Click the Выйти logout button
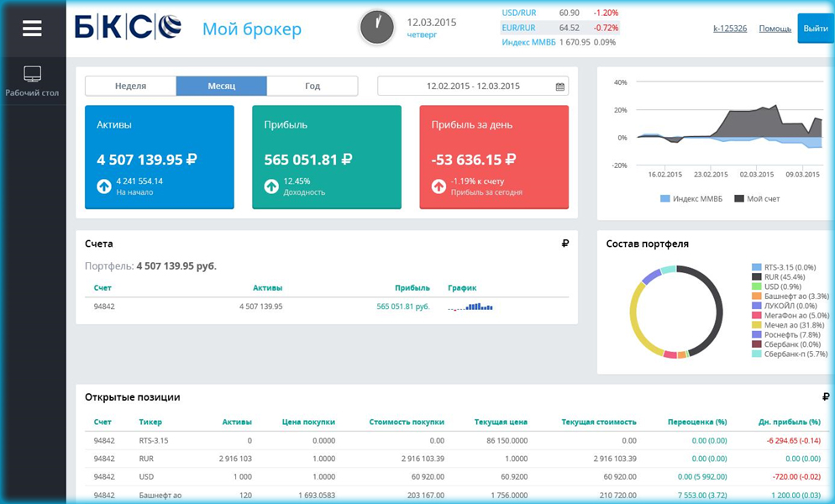835x504 pixels. point(815,29)
